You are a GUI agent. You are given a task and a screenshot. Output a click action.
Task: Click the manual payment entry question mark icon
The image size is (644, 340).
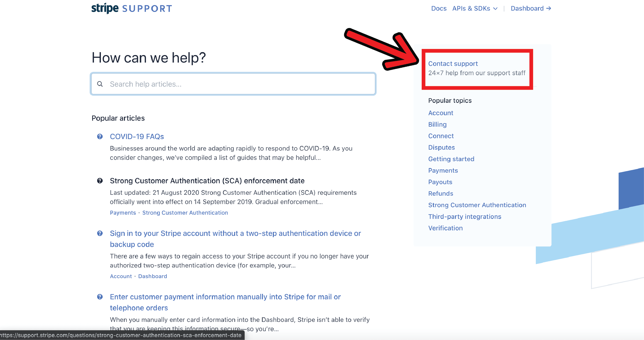100,296
